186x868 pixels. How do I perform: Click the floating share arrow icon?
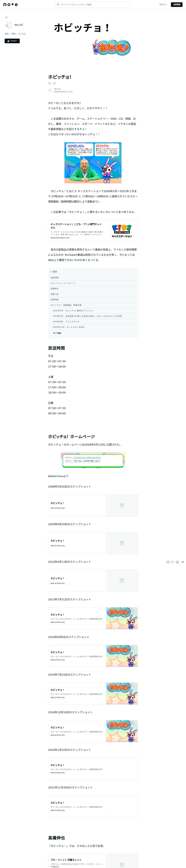[183, 562]
